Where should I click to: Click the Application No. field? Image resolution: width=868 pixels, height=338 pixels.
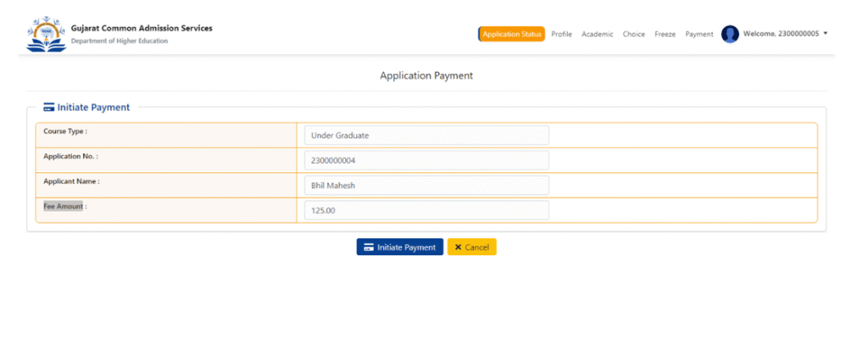click(x=427, y=160)
